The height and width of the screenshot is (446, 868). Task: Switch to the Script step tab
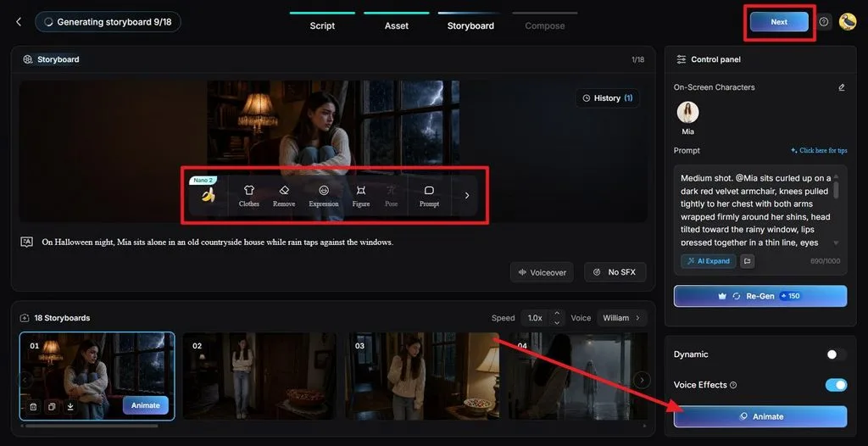[322, 25]
